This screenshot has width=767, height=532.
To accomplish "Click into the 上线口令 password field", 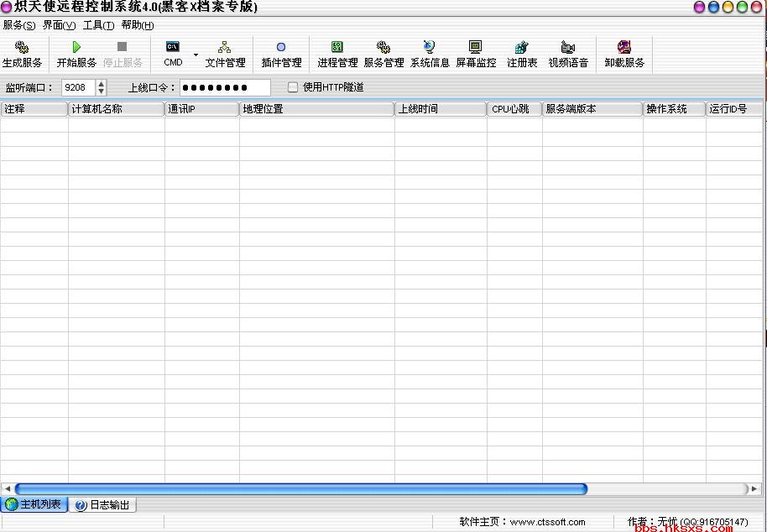I will point(225,87).
